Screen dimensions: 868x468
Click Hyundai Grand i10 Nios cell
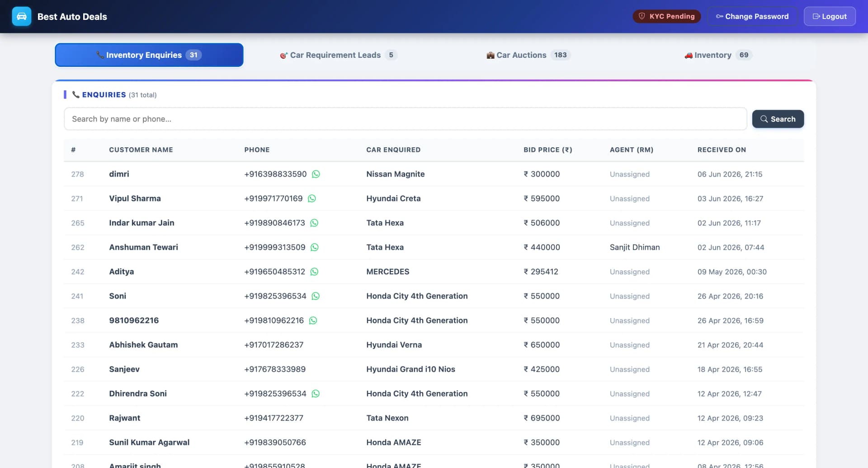410,369
